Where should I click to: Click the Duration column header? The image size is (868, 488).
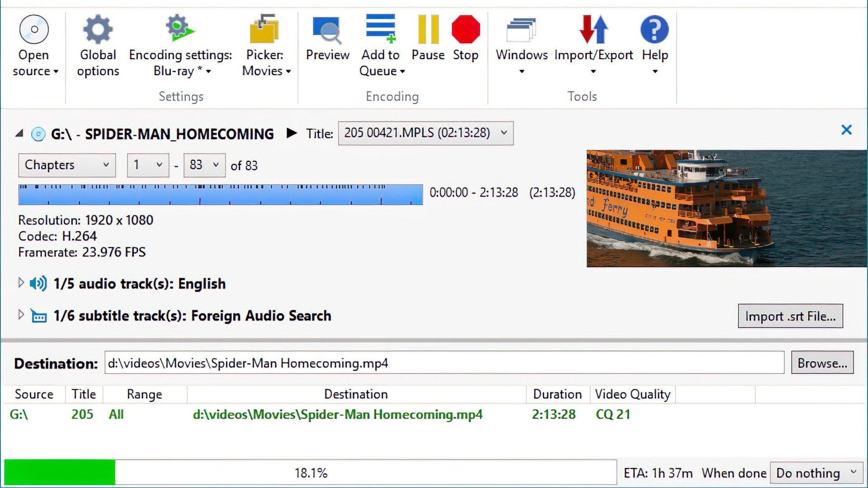[x=557, y=394]
